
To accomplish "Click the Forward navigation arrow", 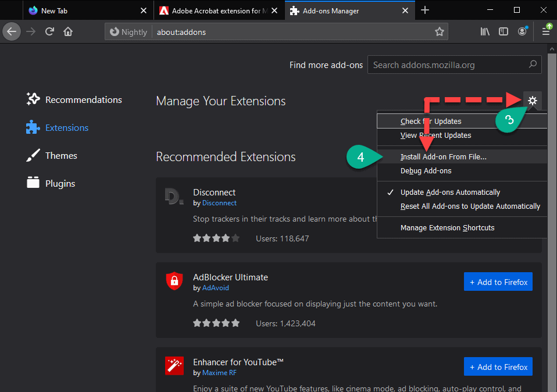I will (x=31, y=31).
